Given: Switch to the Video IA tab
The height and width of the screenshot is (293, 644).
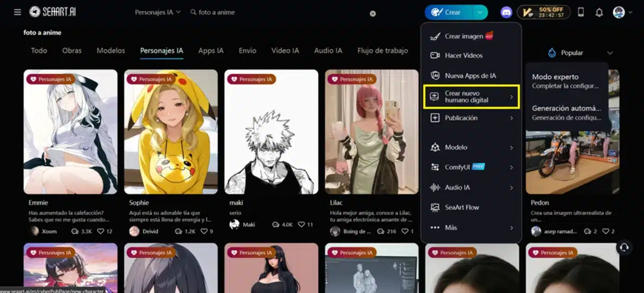Looking at the screenshot, I should pos(285,51).
